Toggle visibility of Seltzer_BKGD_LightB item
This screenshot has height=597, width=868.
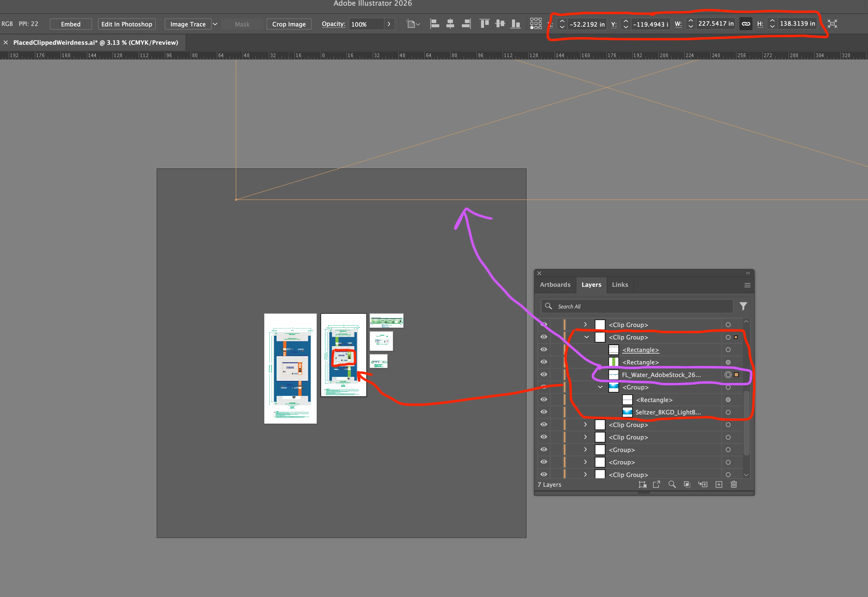tap(544, 412)
